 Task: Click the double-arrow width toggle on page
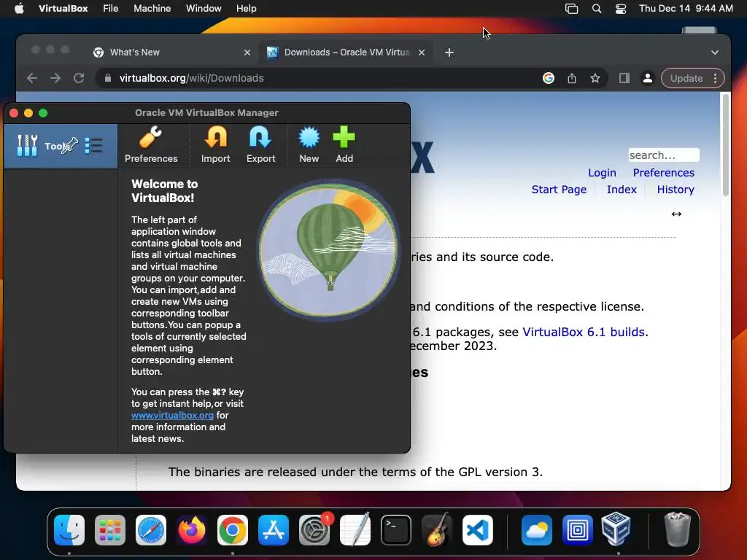676,214
